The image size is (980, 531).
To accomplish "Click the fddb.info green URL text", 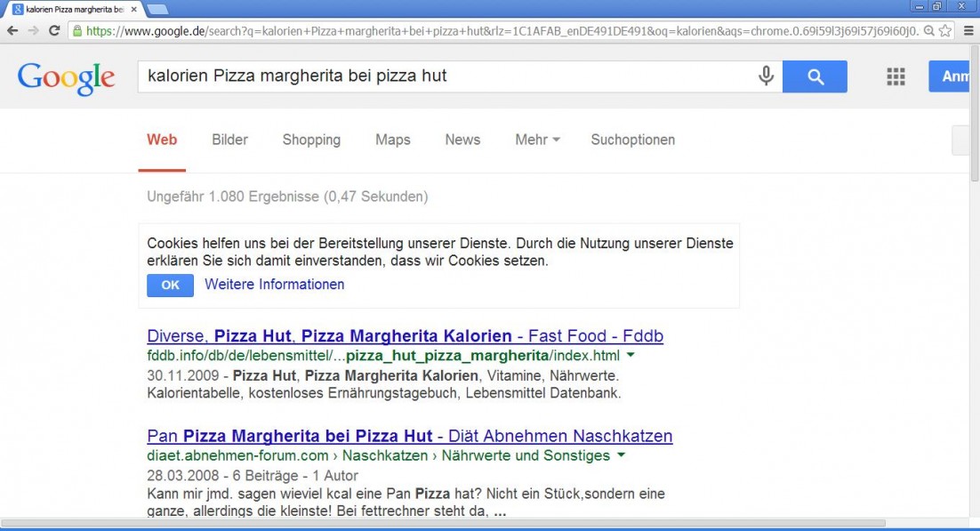I will 383,356.
